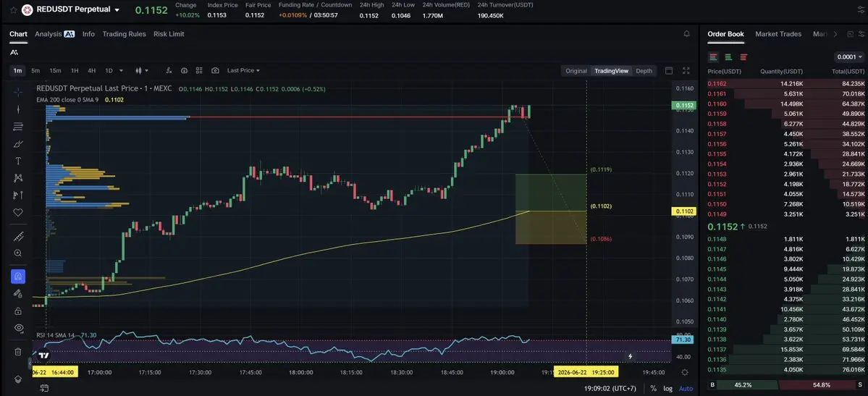
Task: Click the price alert bell icon
Action: tap(687, 34)
